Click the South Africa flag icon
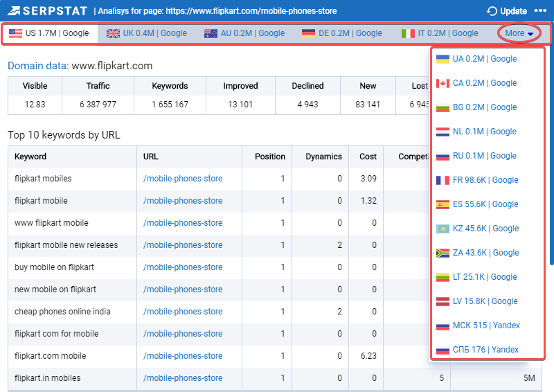Screen dimensions: 554x392 tap(443, 253)
